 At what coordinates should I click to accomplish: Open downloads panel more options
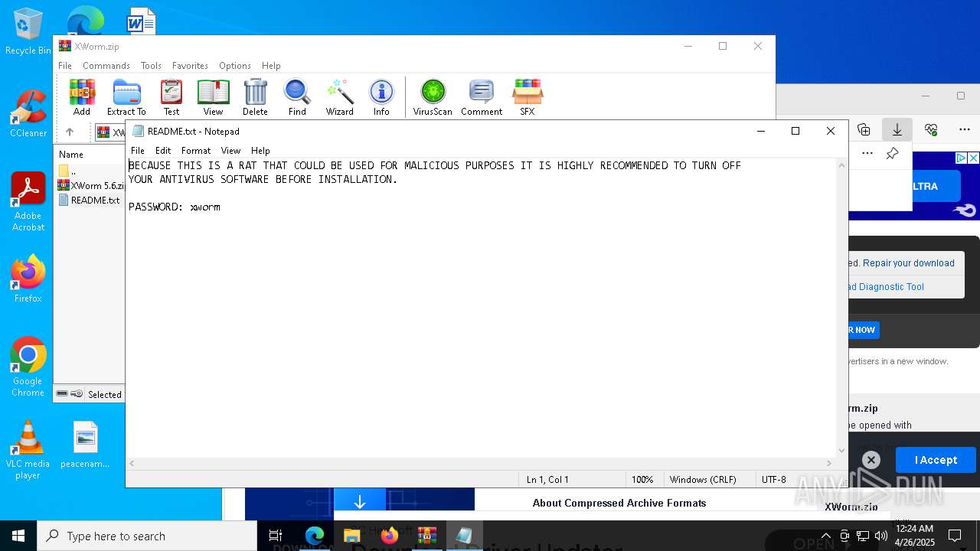(x=867, y=153)
